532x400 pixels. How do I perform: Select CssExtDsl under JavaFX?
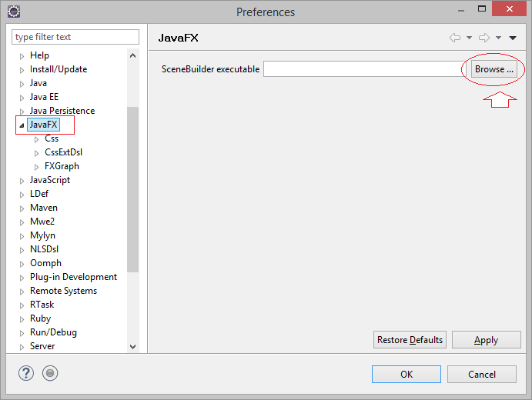pos(63,152)
